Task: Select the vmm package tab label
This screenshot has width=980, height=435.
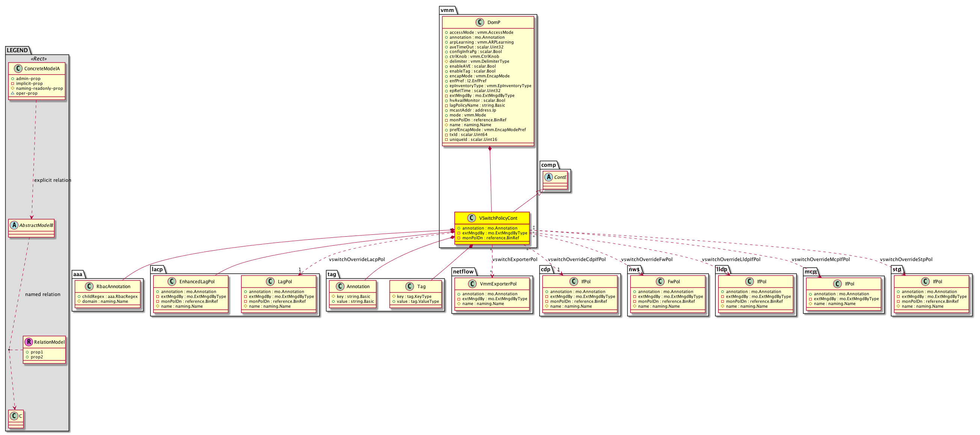Action: coord(447,10)
